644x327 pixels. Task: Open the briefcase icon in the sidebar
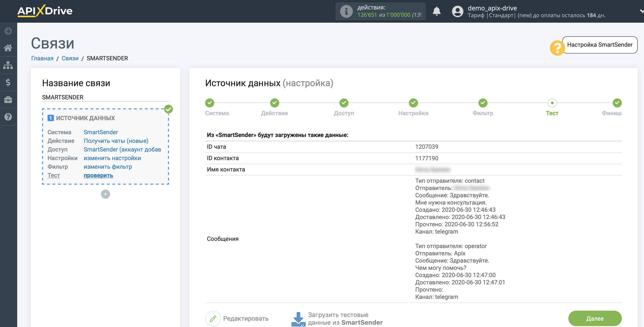pos(8,100)
